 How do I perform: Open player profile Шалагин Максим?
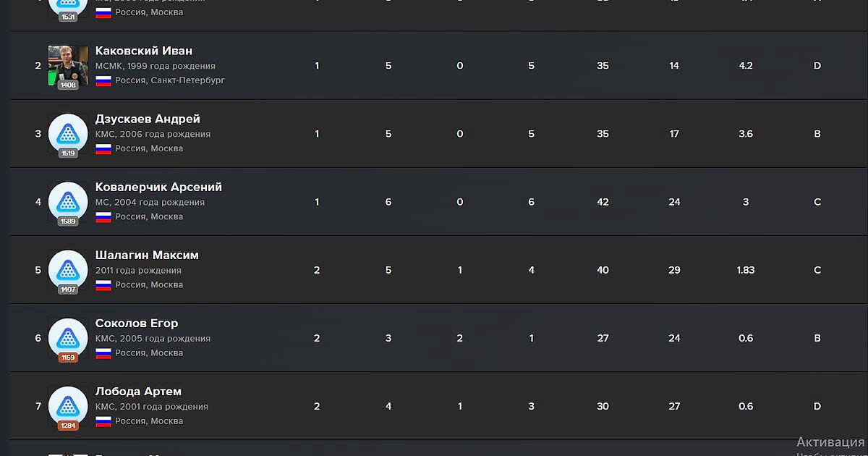click(x=147, y=255)
